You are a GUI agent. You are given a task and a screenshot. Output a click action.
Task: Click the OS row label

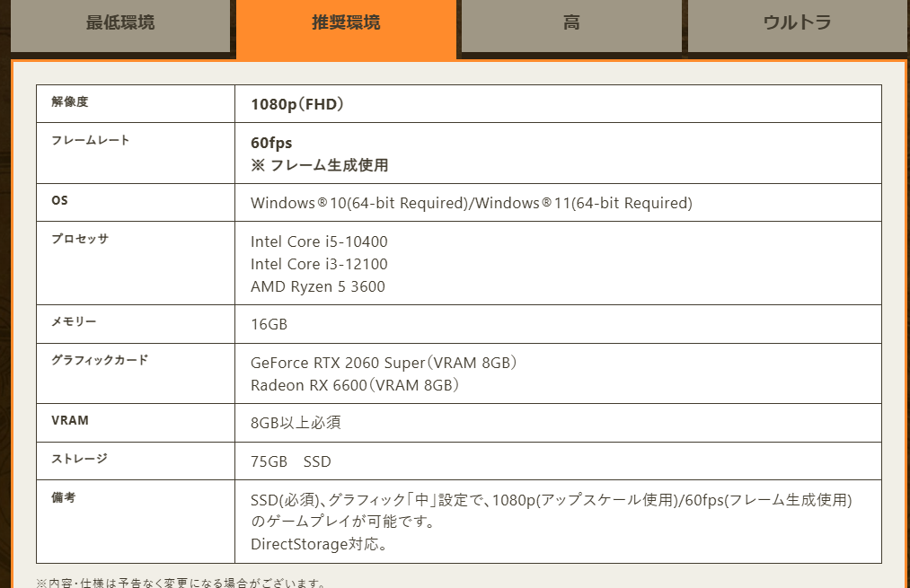click(x=59, y=202)
